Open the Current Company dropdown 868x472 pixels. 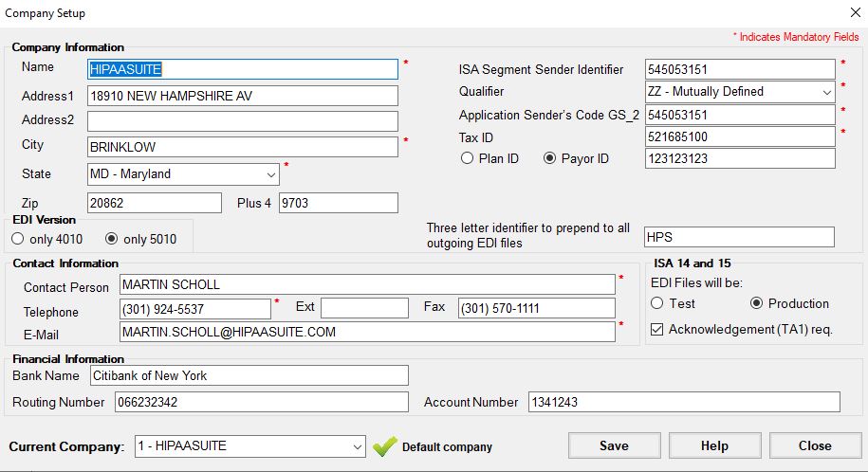[x=250, y=446]
